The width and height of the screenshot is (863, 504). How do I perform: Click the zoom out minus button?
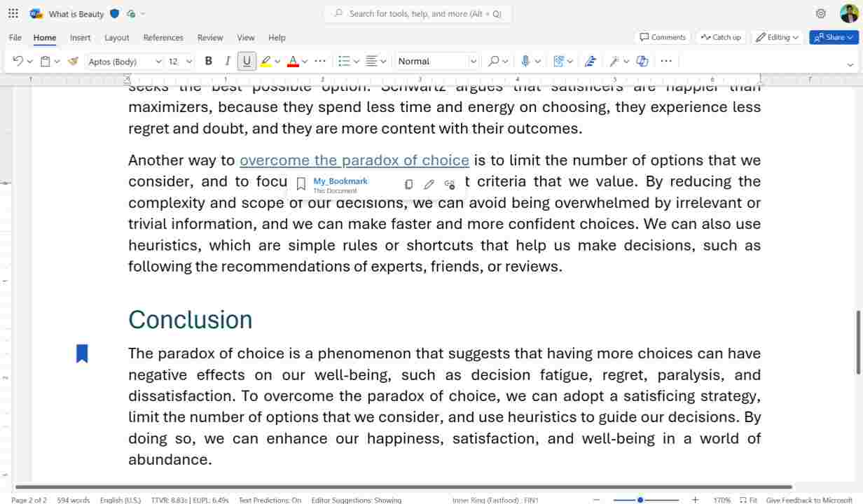tap(596, 500)
